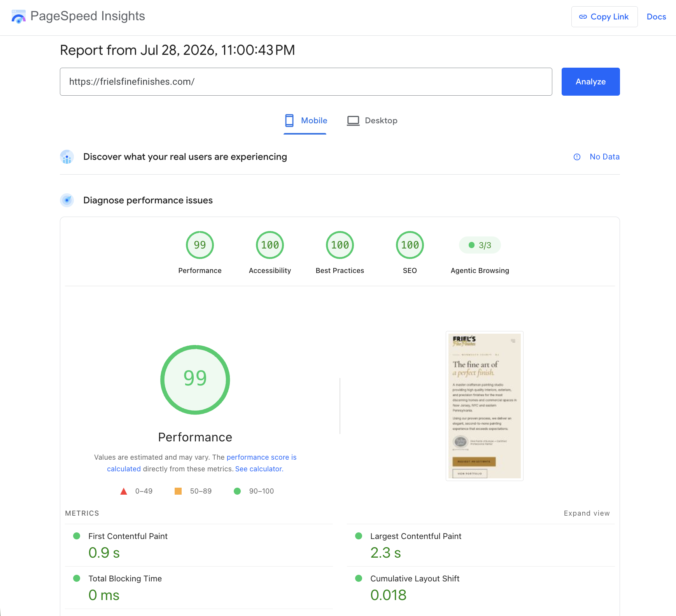Click the green circle 90–100 legend icon
The width and height of the screenshot is (676, 616).
click(x=237, y=491)
